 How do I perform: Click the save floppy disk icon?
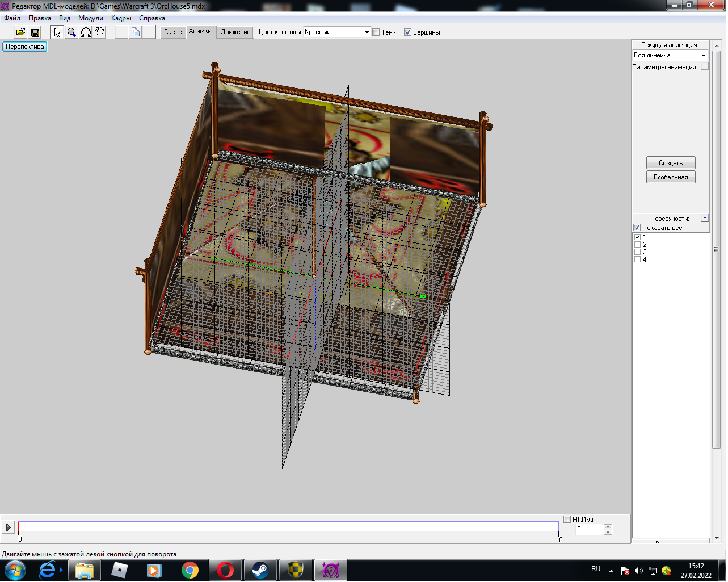coord(35,32)
